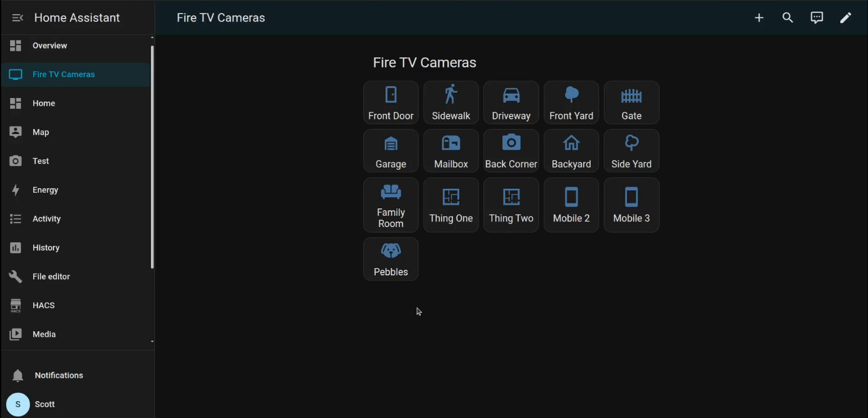Open the Energy sidebar item
The height and width of the screenshot is (418, 868).
(45, 190)
